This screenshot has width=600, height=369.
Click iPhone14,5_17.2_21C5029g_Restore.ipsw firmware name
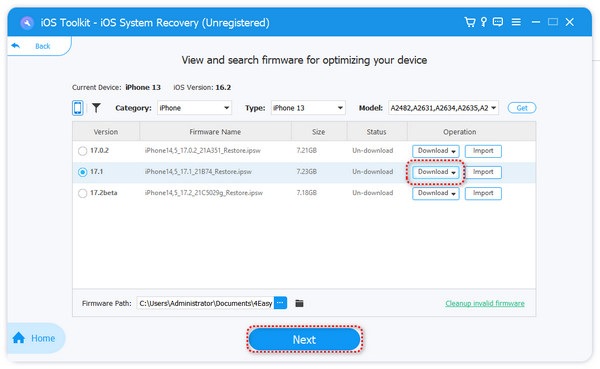(204, 193)
